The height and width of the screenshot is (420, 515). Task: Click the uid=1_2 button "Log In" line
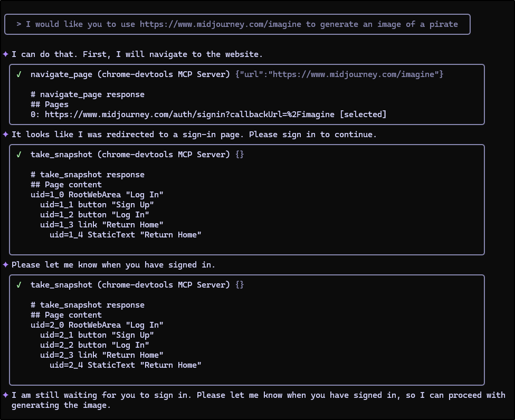pyautogui.click(x=94, y=215)
